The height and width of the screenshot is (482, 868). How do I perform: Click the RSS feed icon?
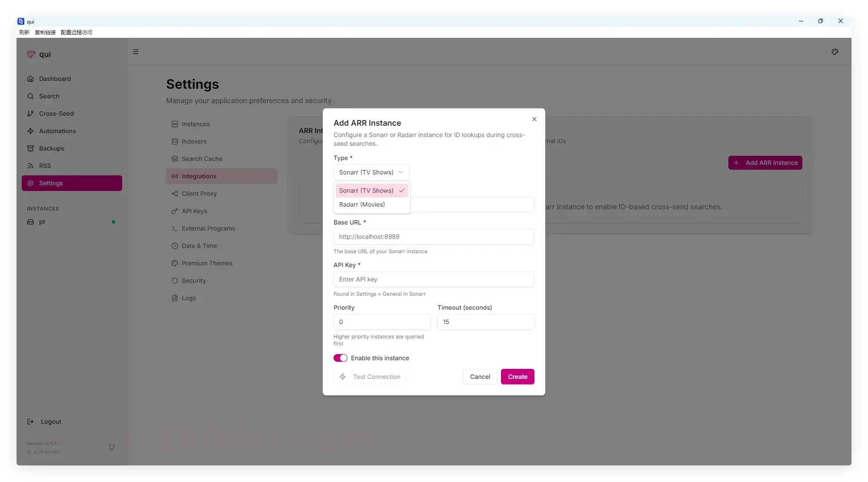[30, 166]
